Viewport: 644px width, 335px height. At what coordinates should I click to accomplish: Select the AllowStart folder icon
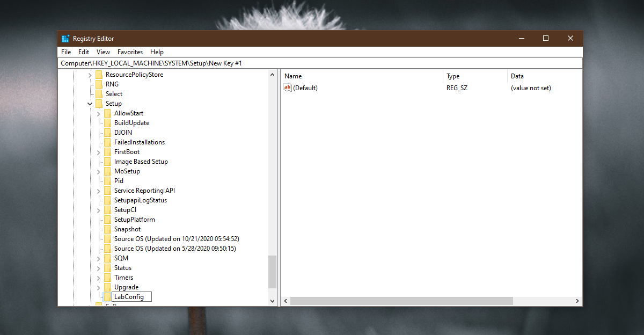[107, 113]
